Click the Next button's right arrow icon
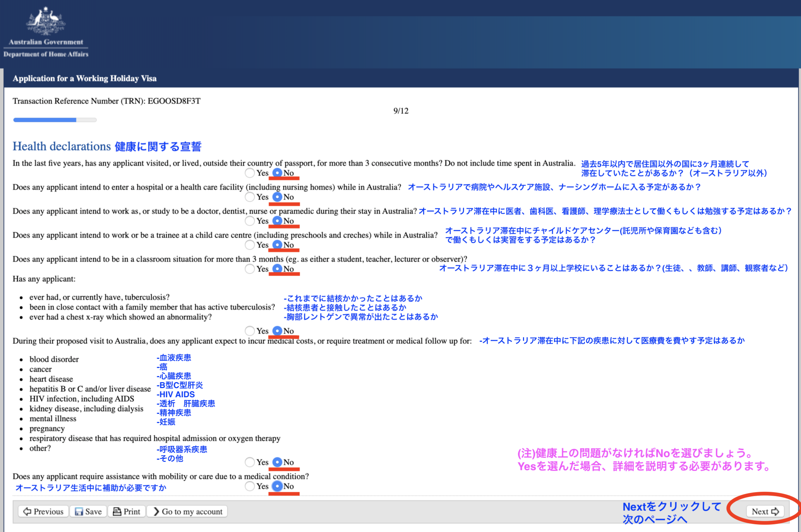This screenshot has width=801, height=532. [775, 512]
